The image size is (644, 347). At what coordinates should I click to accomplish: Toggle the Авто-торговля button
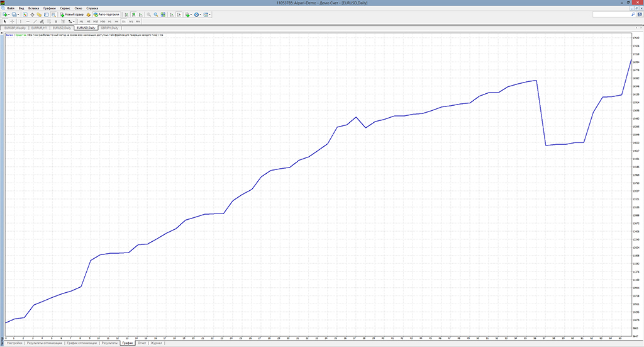tap(106, 15)
